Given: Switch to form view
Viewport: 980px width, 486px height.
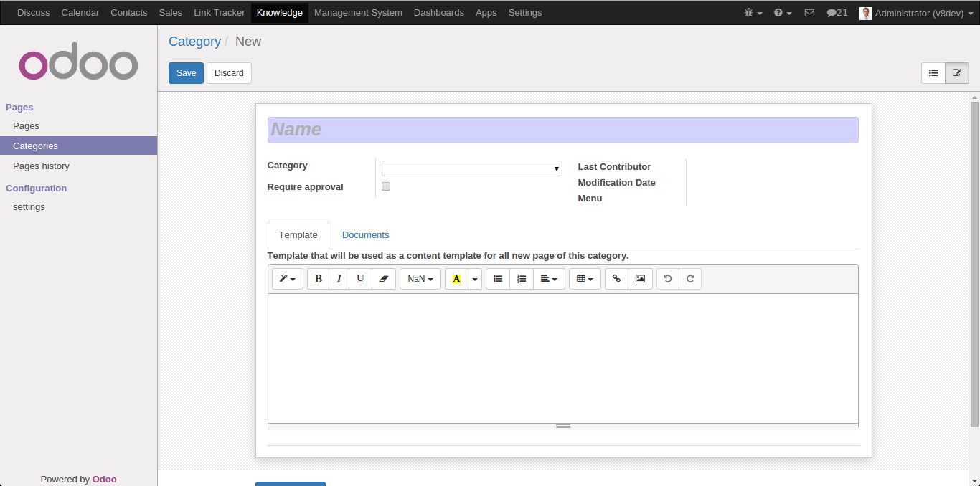Looking at the screenshot, I should (x=957, y=73).
